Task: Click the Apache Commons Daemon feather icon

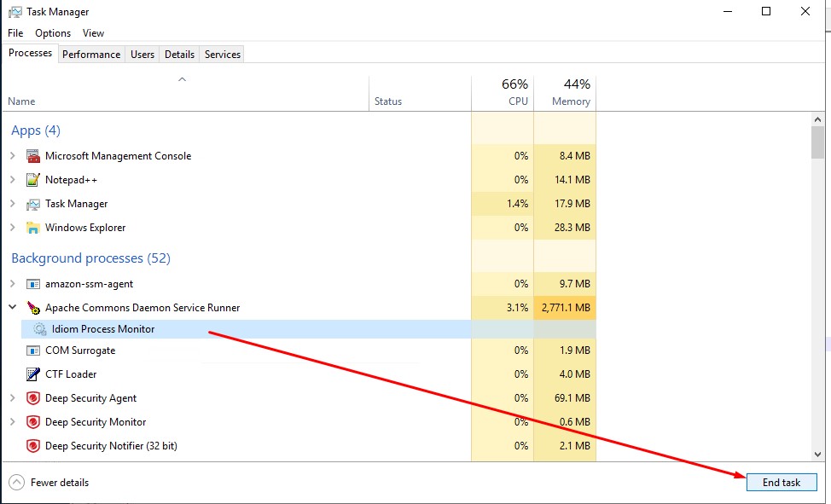Action: (x=33, y=307)
